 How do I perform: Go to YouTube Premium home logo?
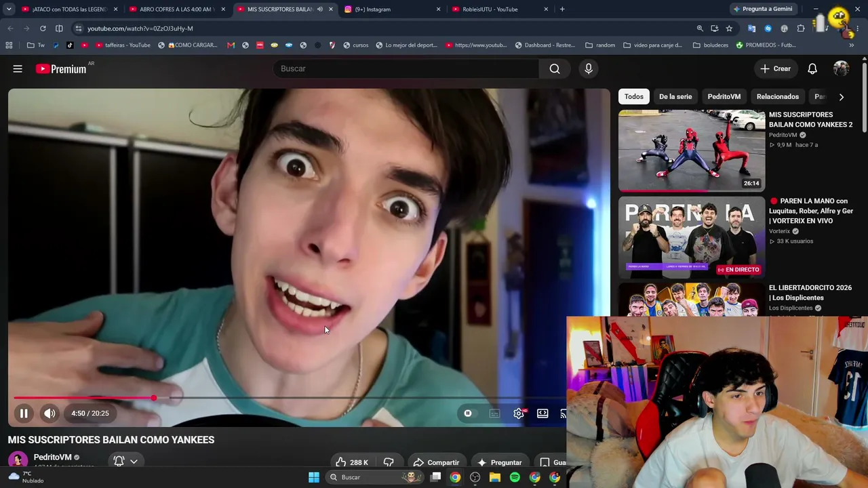[x=61, y=68]
